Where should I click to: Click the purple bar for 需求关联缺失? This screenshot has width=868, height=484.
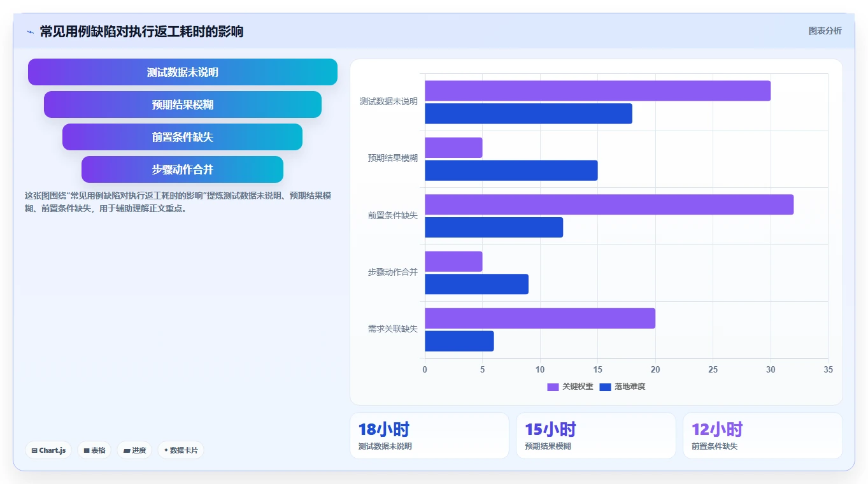(540, 318)
